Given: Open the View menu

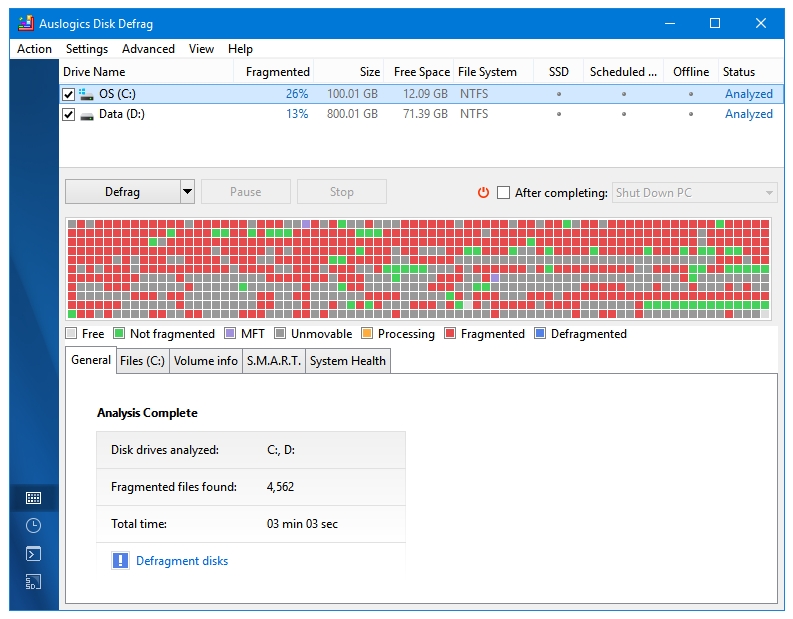Looking at the screenshot, I should pyautogui.click(x=201, y=49).
